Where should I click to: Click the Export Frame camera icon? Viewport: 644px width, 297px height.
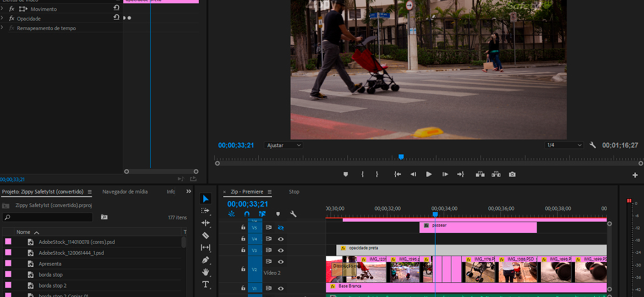[x=512, y=174]
